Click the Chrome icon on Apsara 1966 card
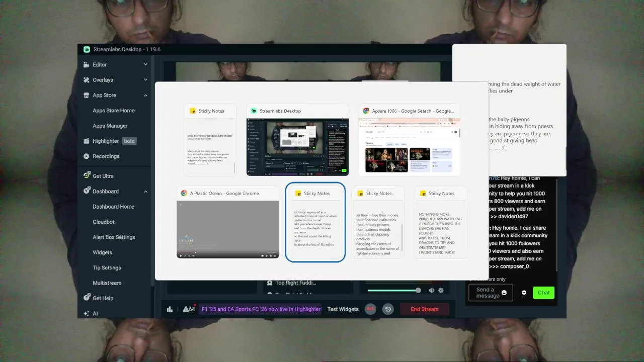644x362 pixels. [367, 111]
